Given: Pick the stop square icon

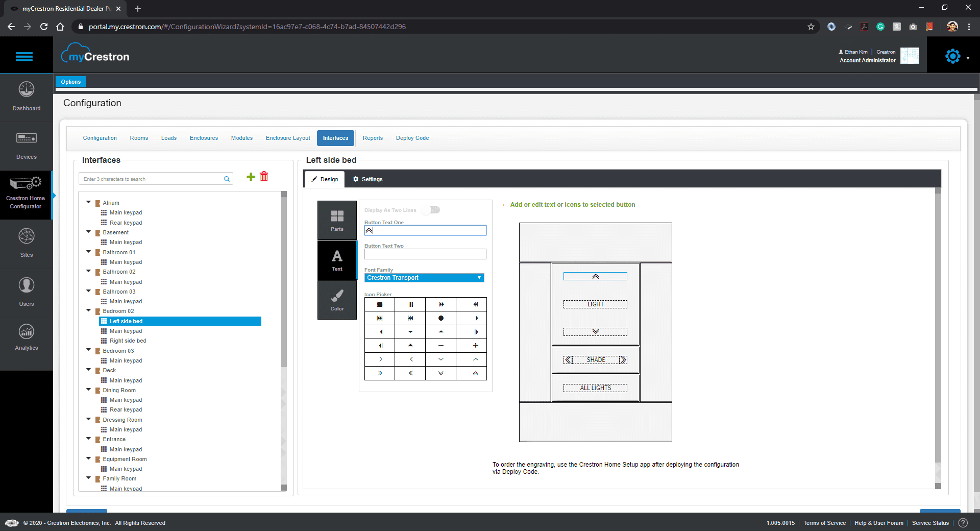Looking at the screenshot, I should (380, 304).
